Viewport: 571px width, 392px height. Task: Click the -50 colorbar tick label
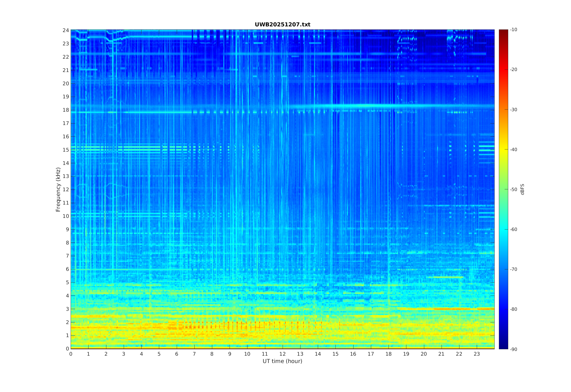(513, 189)
